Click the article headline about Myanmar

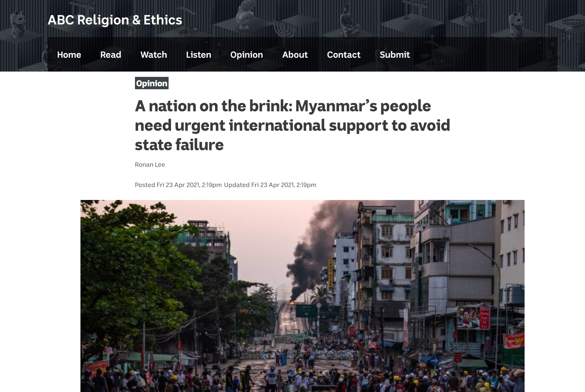tap(292, 125)
